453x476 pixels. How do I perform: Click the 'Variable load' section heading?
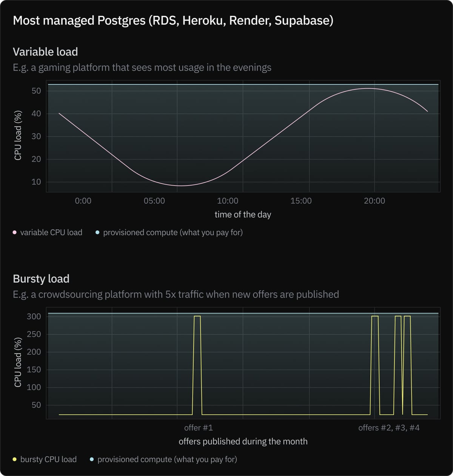45,52
